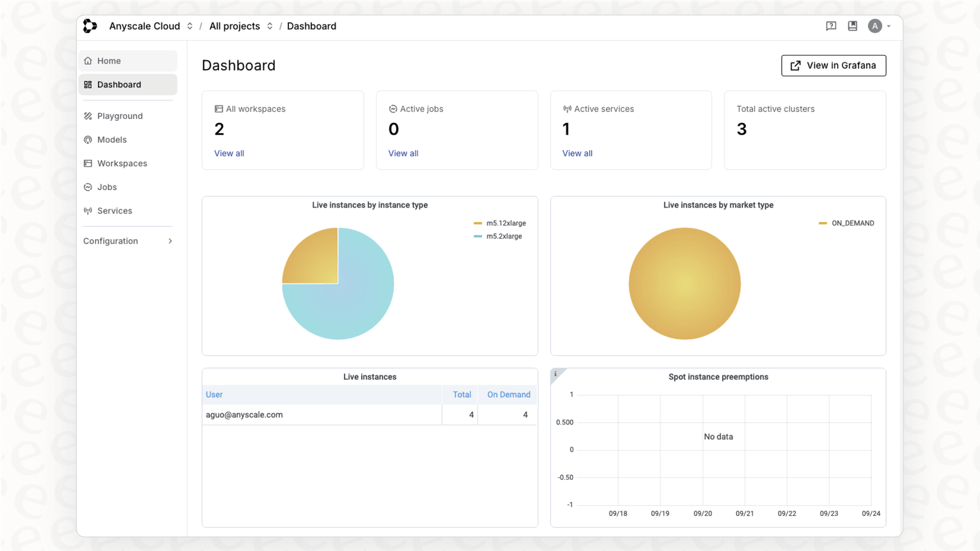Expand the Configuration section chevron
Viewport: 980px width, 551px height.
click(170, 241)
